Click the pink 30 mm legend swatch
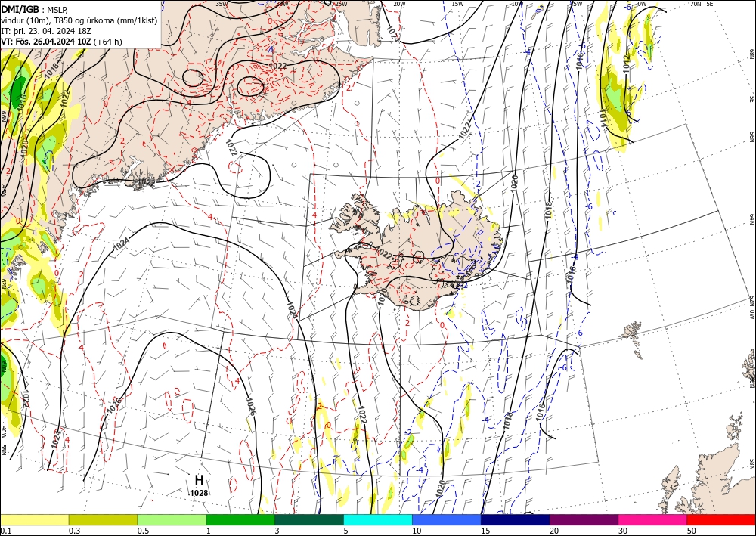The height and width of the screenshot is (536, 756). point(653,519)
